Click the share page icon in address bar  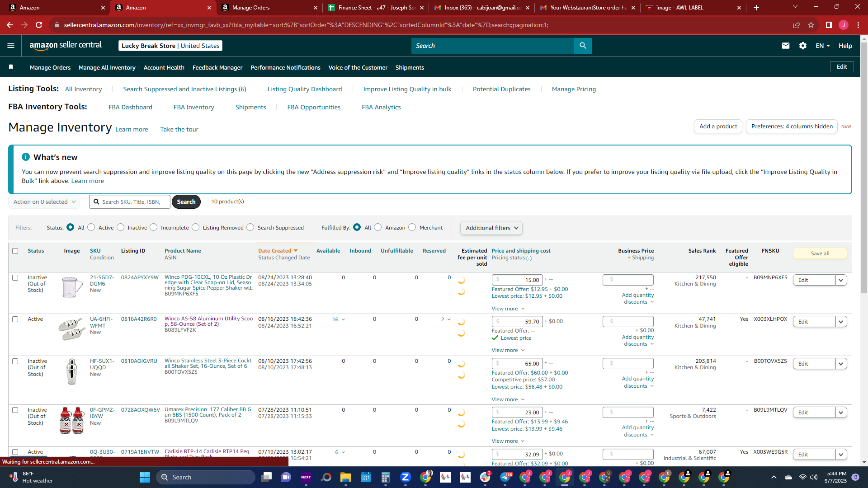click(x=797, y=25)
